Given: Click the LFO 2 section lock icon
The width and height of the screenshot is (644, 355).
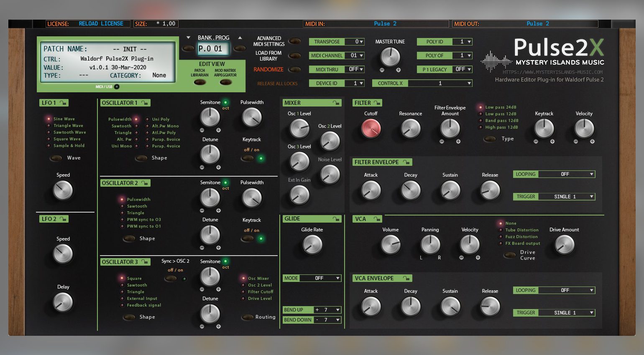Looking at the screenshot, I should (x=63, y=219).
